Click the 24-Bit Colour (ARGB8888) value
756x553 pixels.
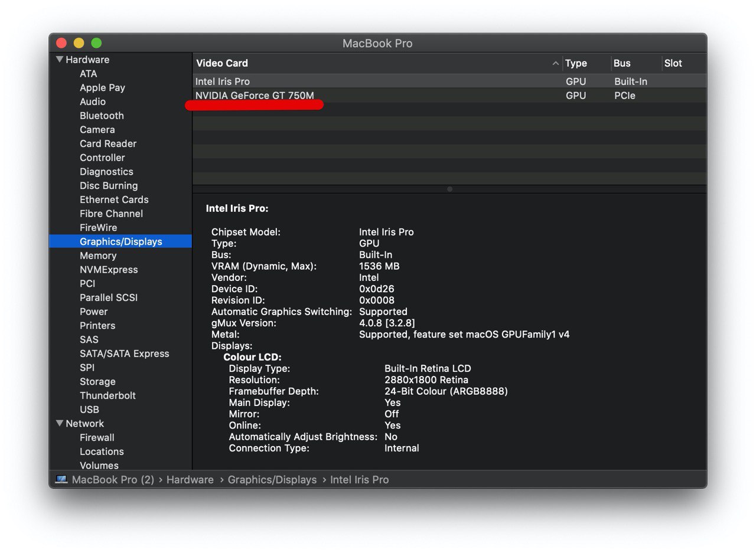tap(446, 391)
